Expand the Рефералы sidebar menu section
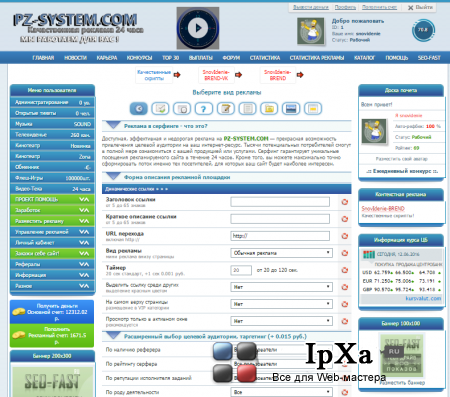The image size is (450, 397). [x=52, y=264]
